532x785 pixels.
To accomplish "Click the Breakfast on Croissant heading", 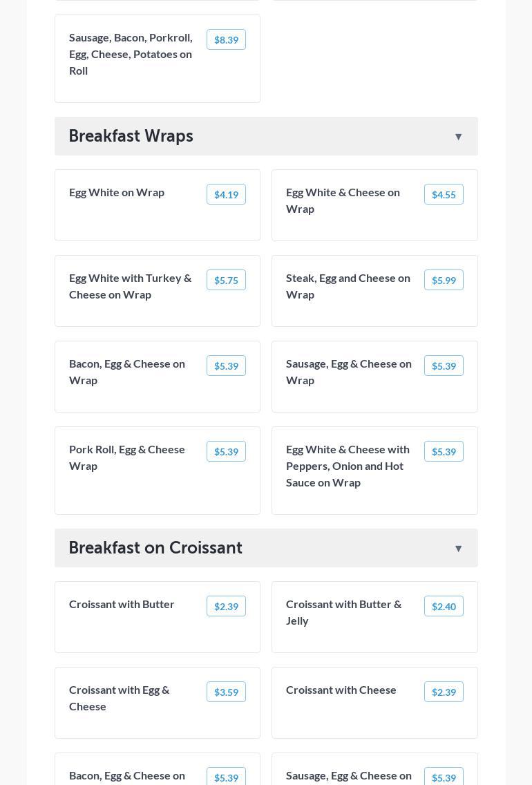I will [155, 548].
